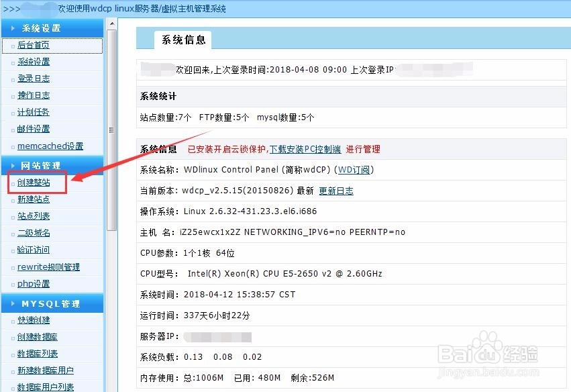Collapse the MYSQL管理 section header
Image resolution: width=571 pixels, height=392 pixels.
(52, 303)
